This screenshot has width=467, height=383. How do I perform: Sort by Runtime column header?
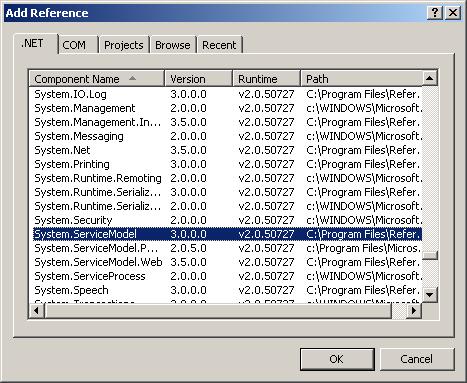pos(266,79)
